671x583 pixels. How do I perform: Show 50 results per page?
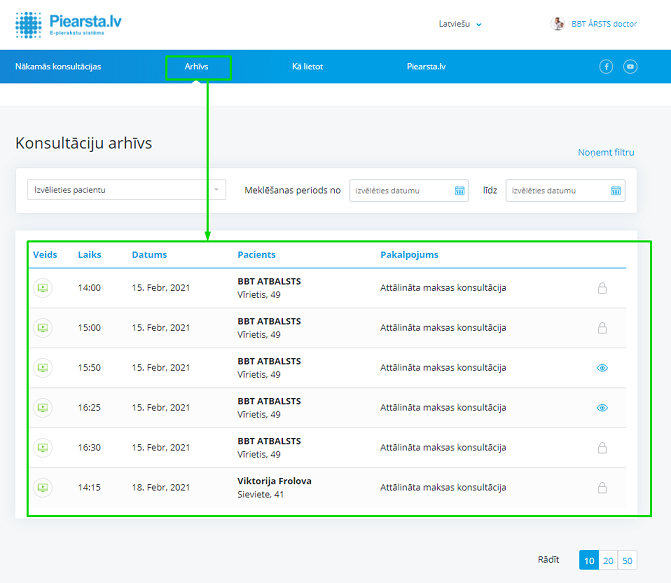click(x=627, y=560)
